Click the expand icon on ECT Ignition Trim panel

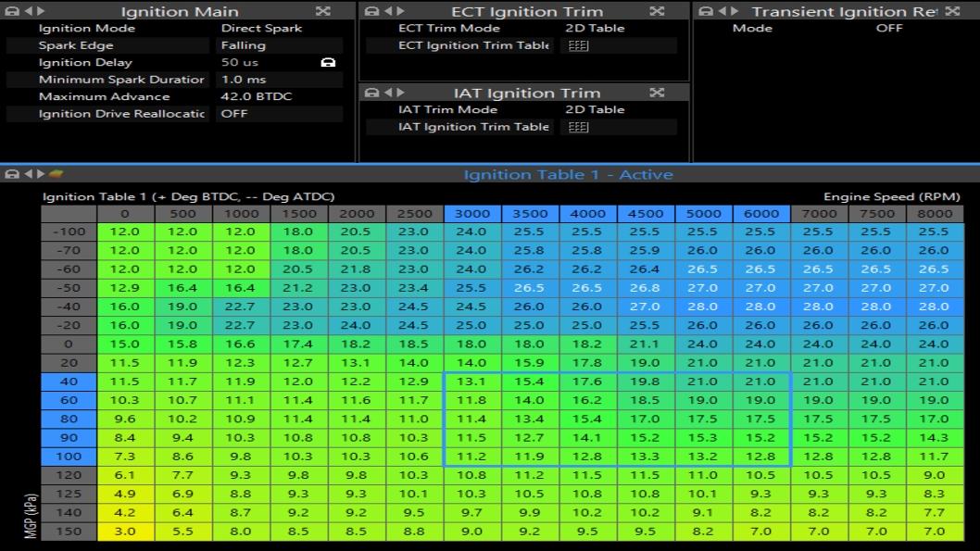point(657,11)
